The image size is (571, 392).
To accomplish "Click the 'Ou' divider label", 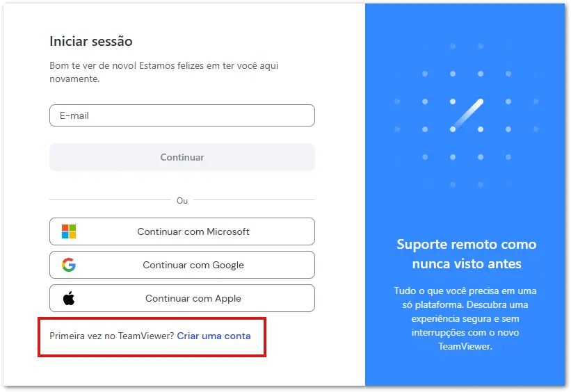I will [x=182, y=201].
